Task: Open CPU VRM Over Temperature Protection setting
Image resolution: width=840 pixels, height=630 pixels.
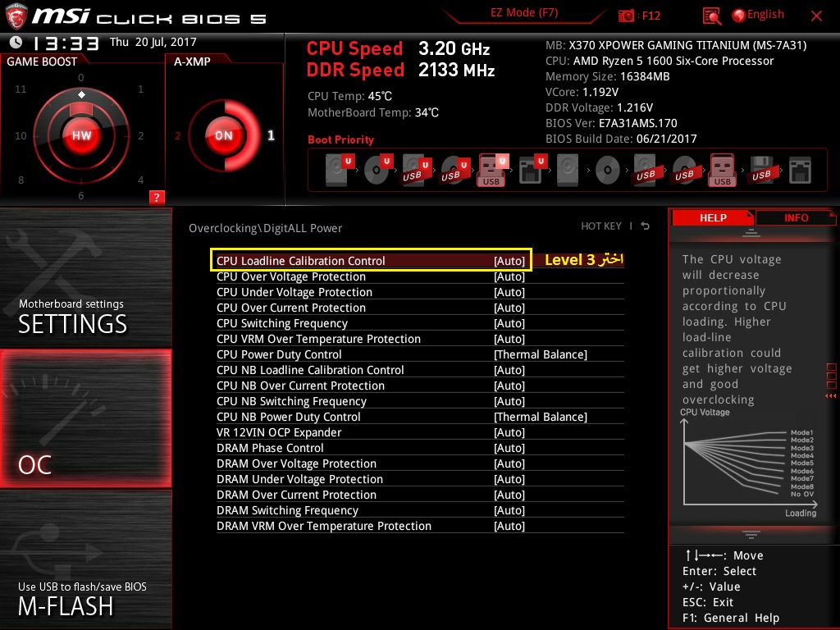Action: 420,339
